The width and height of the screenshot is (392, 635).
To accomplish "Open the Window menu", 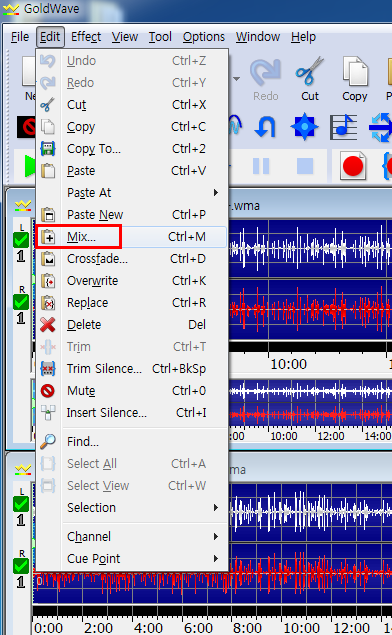I will 258,37.
